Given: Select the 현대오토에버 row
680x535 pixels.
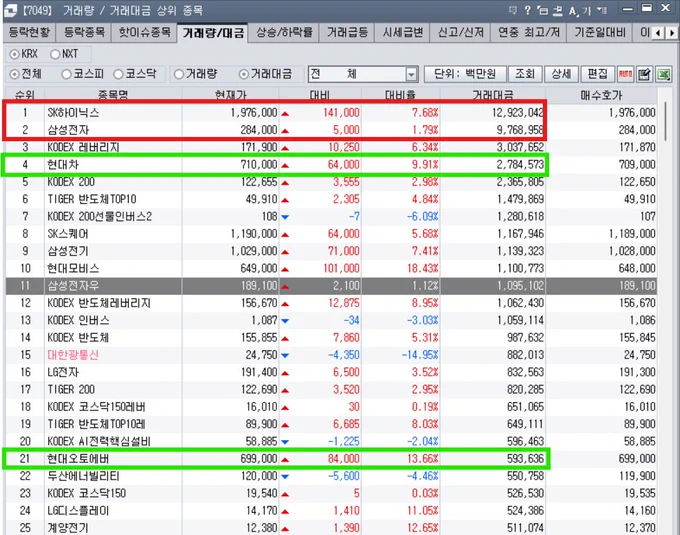Looking at the screenshot, I should tap(331, 459).
